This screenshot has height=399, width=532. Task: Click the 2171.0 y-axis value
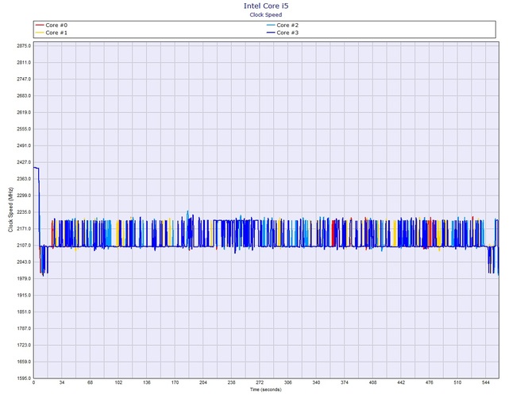(24, 229)
